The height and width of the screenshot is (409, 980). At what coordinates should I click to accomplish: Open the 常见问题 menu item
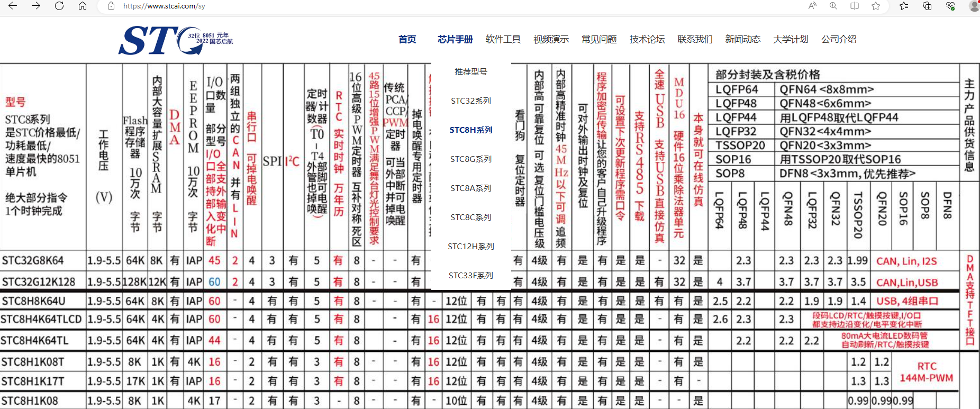599,39
